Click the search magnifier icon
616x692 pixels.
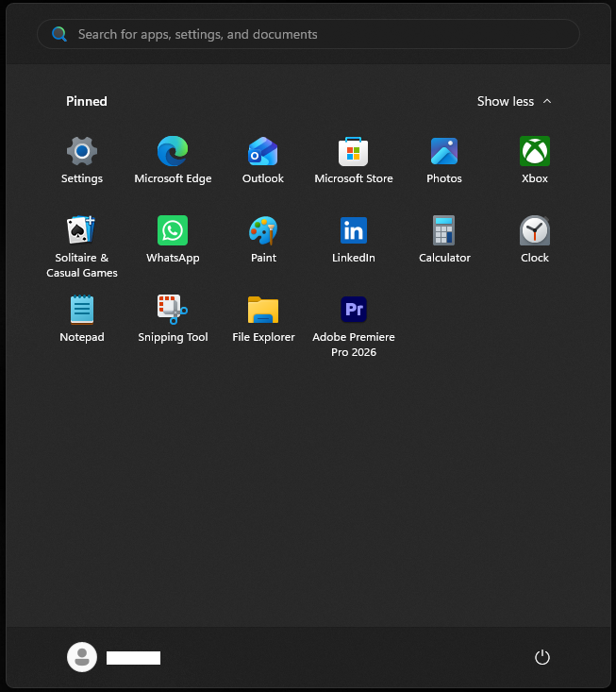point(59,34)
